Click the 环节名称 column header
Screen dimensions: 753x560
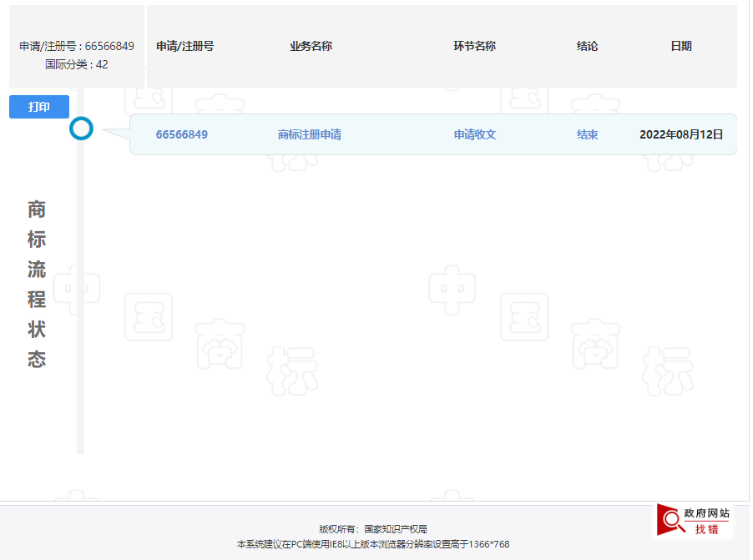tap(473, 46)
